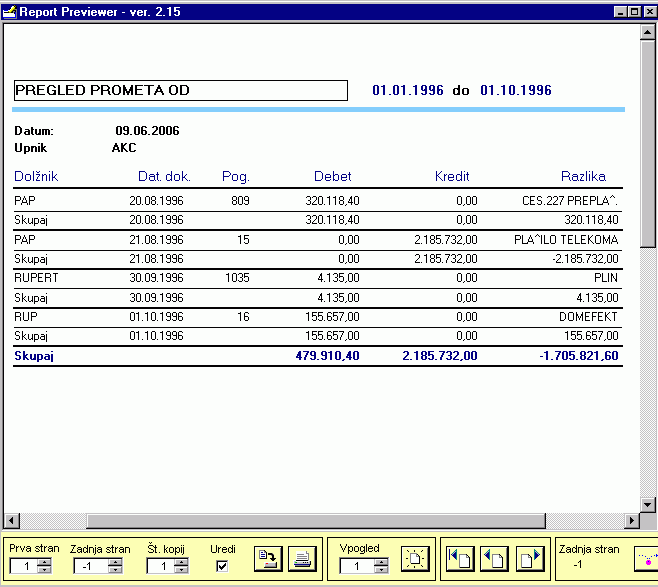
Task: Decrease Št. kopij with the down arrow
Action: [x=181, y=569]
